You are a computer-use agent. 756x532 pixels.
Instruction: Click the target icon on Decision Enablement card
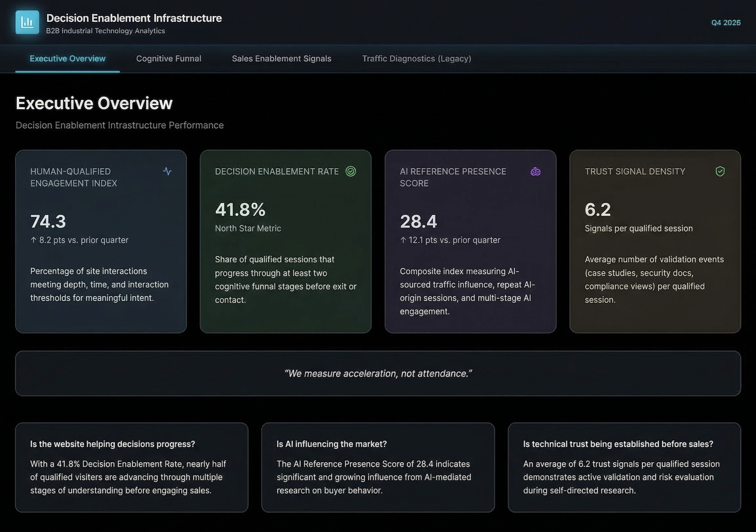tap(351, 171)
